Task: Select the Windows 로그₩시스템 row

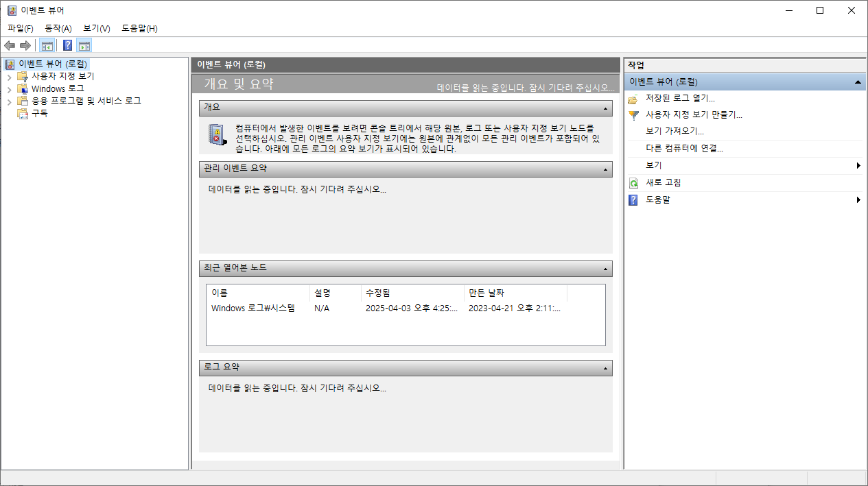Action: click(253, 308)
